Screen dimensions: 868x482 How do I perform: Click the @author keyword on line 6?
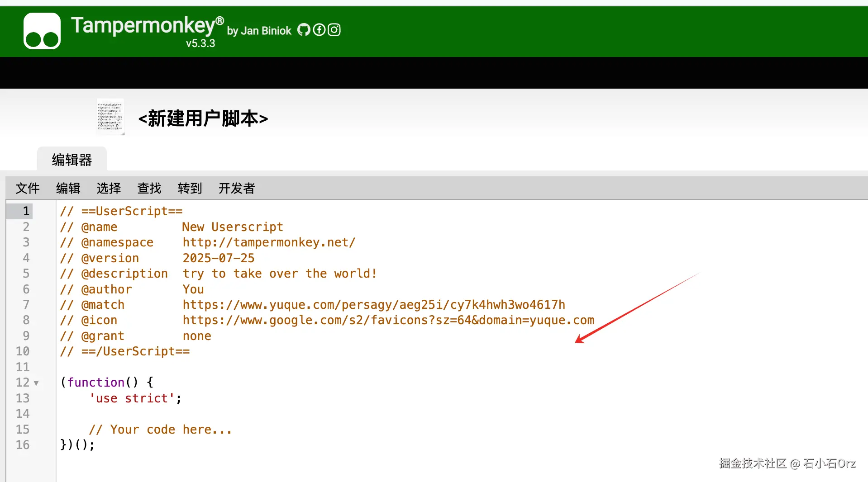[106, 289]
